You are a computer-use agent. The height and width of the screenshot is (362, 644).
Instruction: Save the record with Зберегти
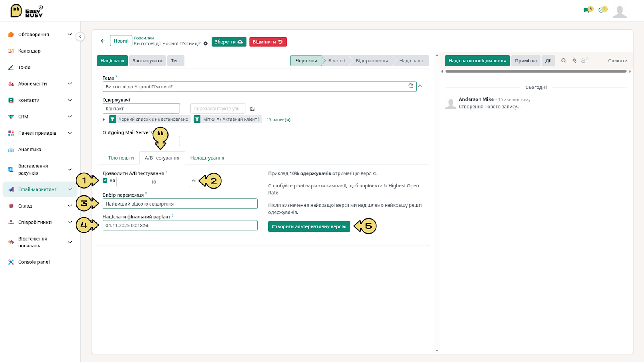point(229,42)
